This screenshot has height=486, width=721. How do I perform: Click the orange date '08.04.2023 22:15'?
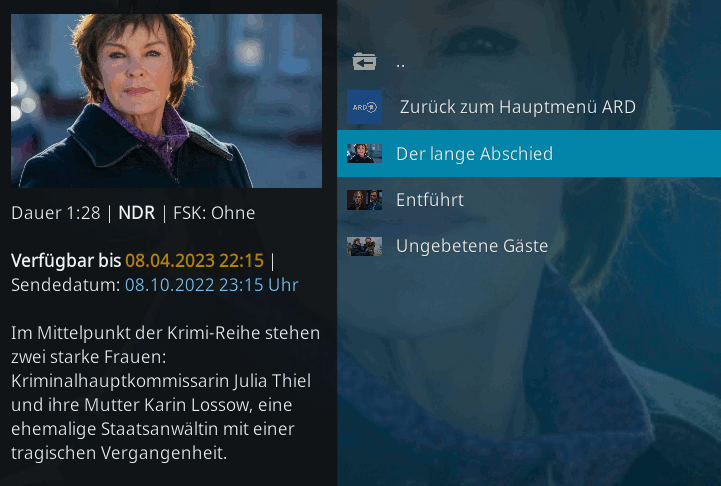click(195, 261)
